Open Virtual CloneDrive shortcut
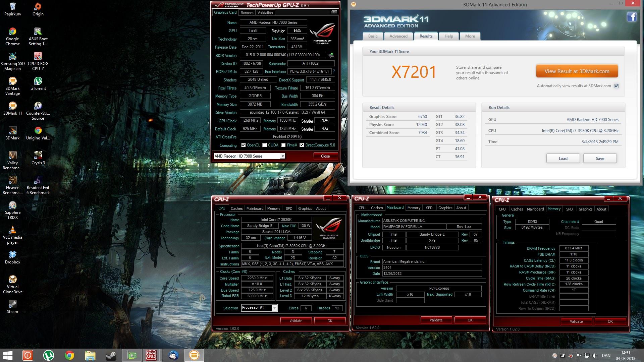This screenshot has height=362, width=644. 13,284
